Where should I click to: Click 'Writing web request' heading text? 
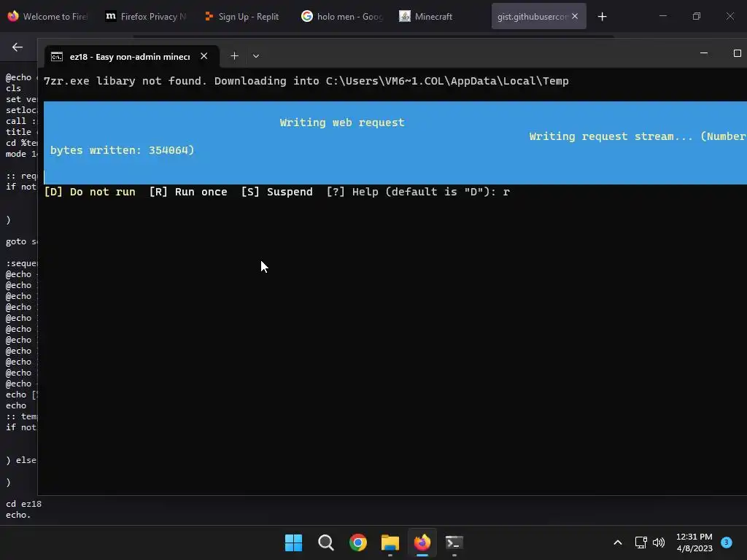(342, 122)
